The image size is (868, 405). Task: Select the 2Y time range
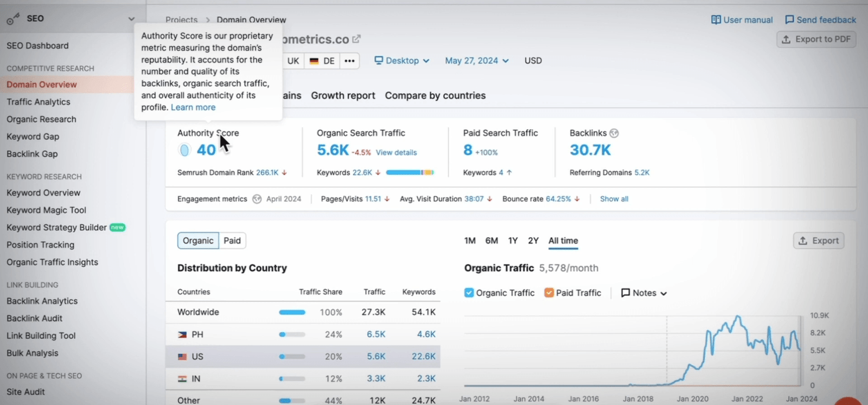coord(533,241)
